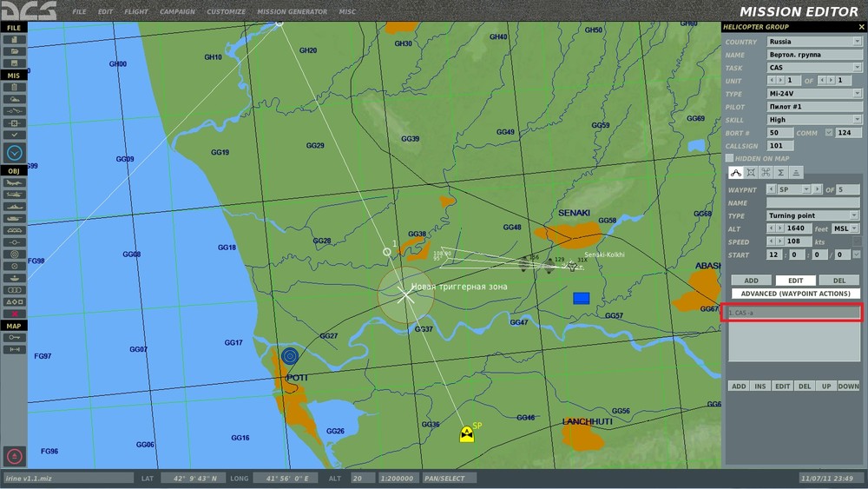Click the CALLSIGN field showing 101
Viewport: 868px width, 489px height.
[x=780, y=146]
